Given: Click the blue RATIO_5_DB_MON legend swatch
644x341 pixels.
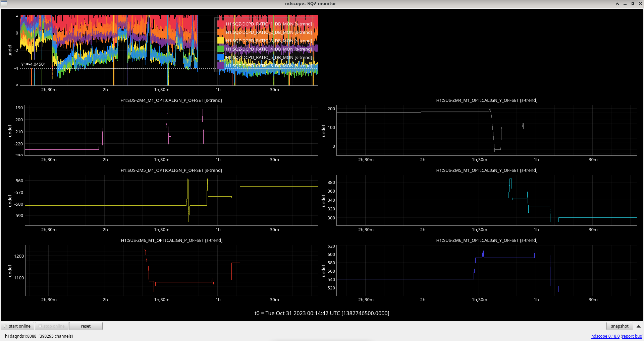Looking at the screenshot, I should (220, 57).
